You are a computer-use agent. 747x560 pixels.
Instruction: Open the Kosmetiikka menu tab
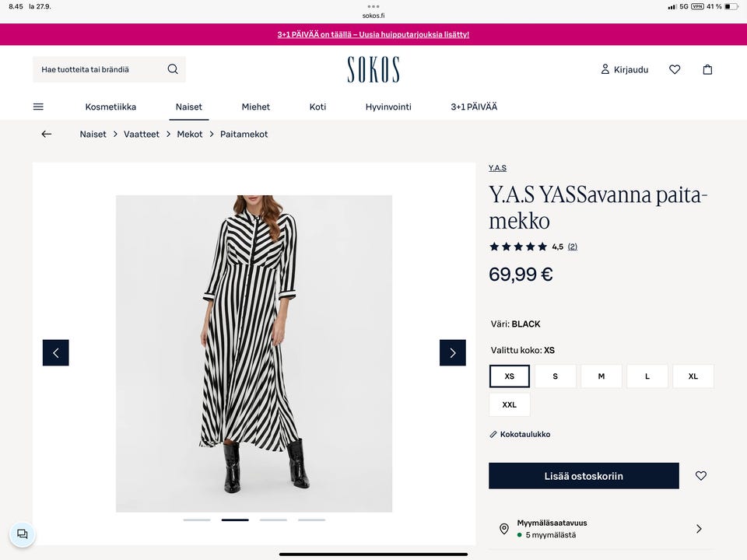pyautogui.click(x=110, y=107)
